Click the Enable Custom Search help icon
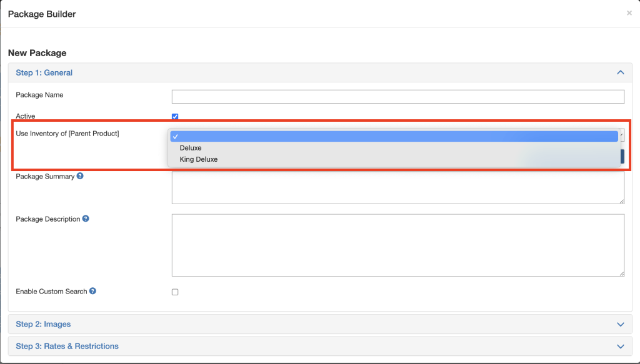This screenshot has height=364, width=640. (x=92, y=291)
